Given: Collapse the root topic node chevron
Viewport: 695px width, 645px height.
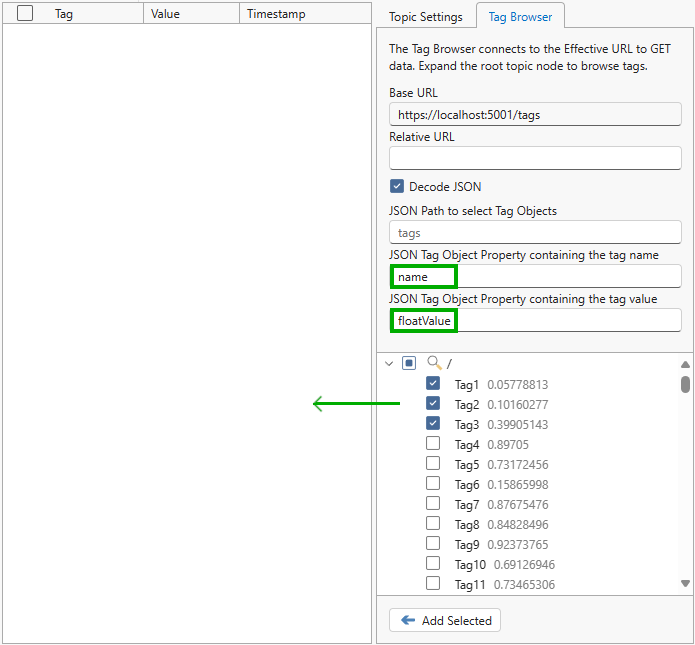Looking at the screenshot, I should click(x=389, y=364).
